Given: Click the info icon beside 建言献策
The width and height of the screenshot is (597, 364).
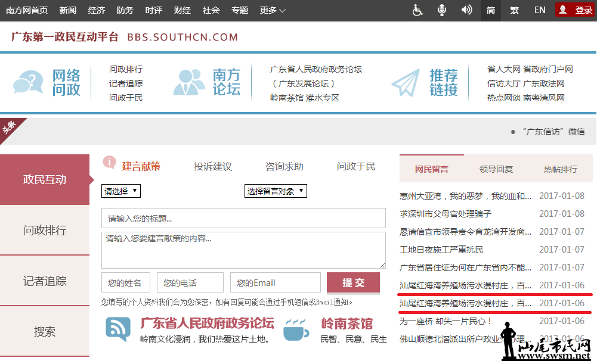Looking at the screenshot, I should pyautogui.click(x=109, y=163).
